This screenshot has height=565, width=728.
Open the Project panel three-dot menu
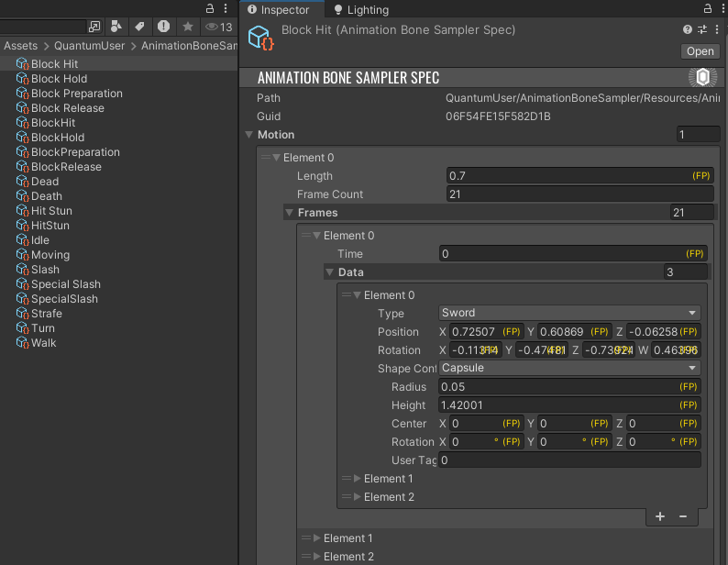pos(226,8)
